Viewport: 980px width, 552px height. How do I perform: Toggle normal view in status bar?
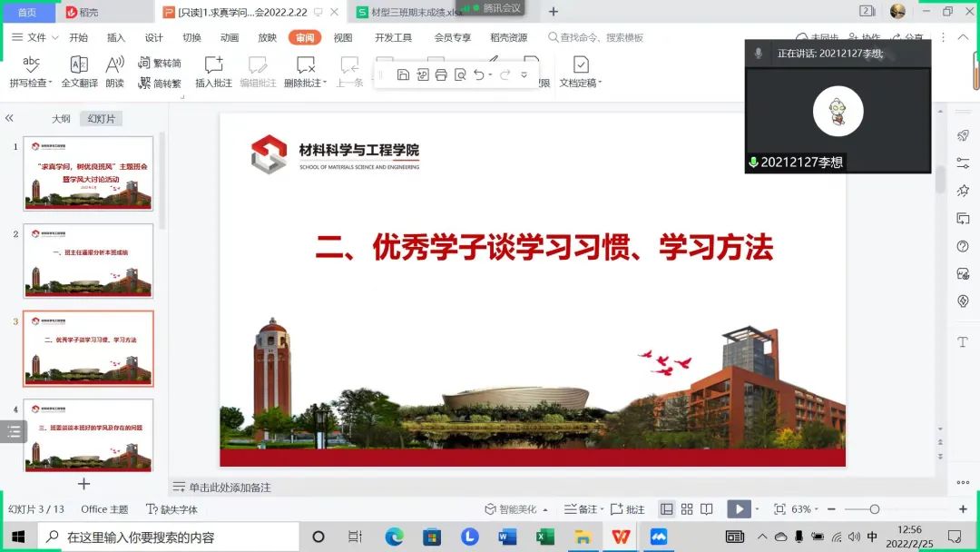[666, 509]
